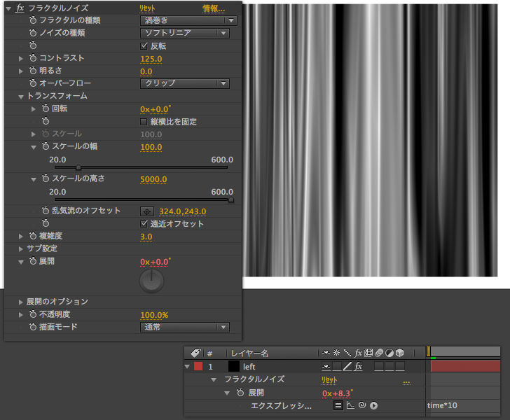
Task: Click the 情報... link
Action: click(214, 8)
